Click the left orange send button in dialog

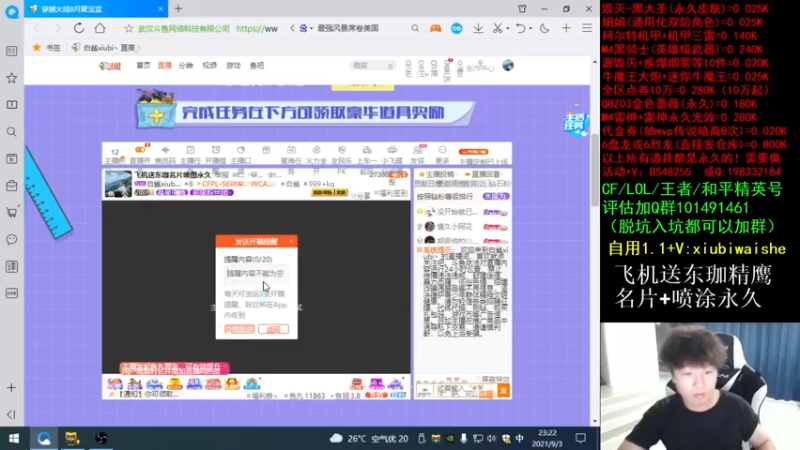coord(239,330)
